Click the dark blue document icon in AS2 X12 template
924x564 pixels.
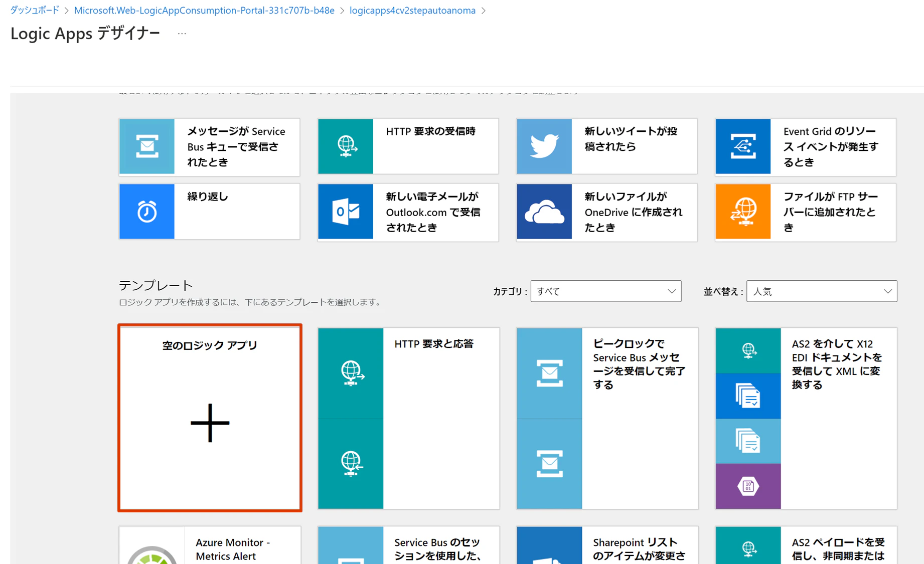(748, 396)
